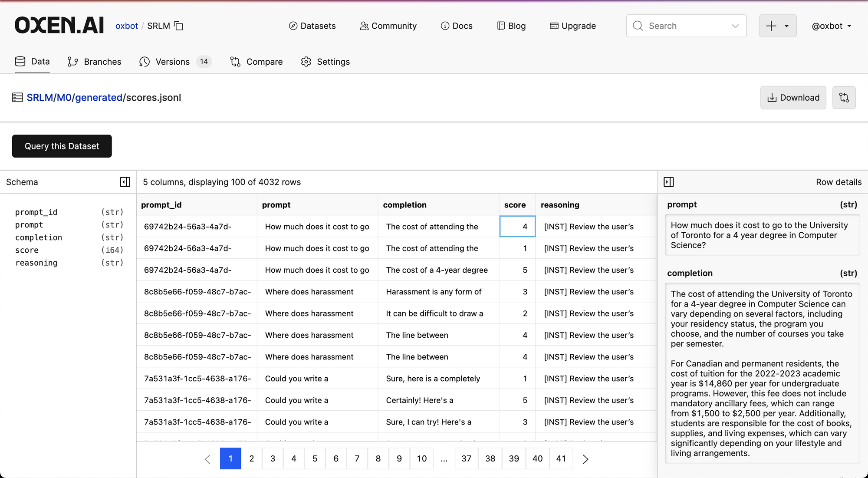This screenshot has width=868, height=478.
Task: Open the compare icon beside Download
Action: pos(844,98)
